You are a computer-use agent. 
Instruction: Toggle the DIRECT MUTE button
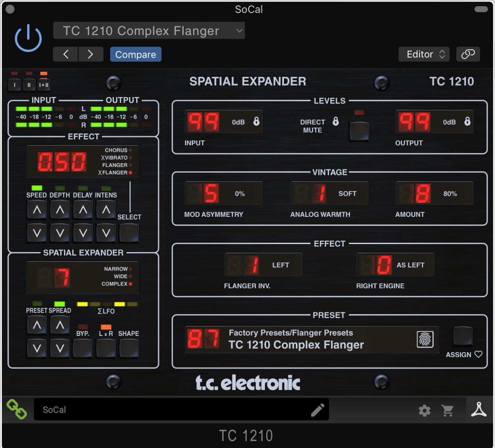coord(359,131)
